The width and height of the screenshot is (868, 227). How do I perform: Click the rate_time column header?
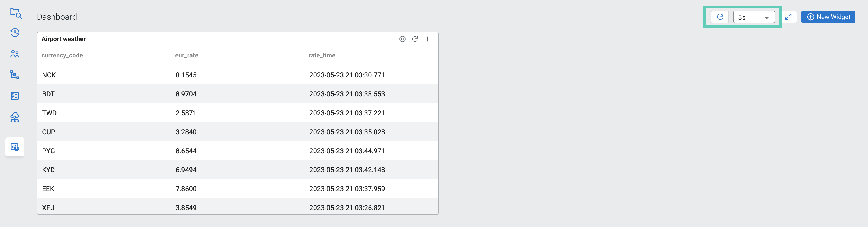click(321, 55)
